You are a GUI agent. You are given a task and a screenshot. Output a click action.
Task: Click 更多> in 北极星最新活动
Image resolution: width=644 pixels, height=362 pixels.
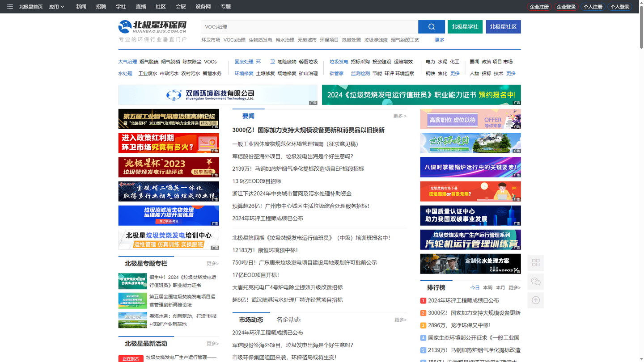pyautogui.click(x=212, y=343)
